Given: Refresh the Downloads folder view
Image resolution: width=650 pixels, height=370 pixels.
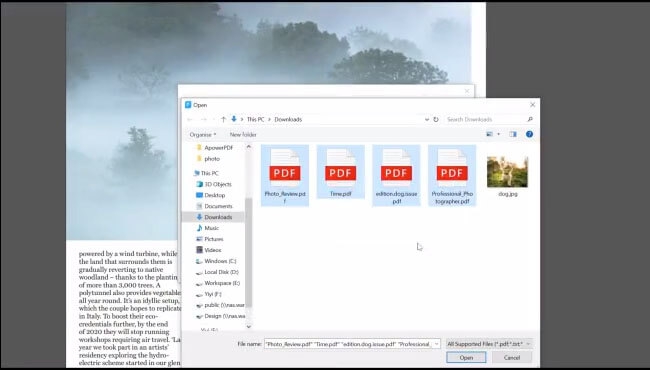Looking at the screenshot, I should tap(436, 119).
